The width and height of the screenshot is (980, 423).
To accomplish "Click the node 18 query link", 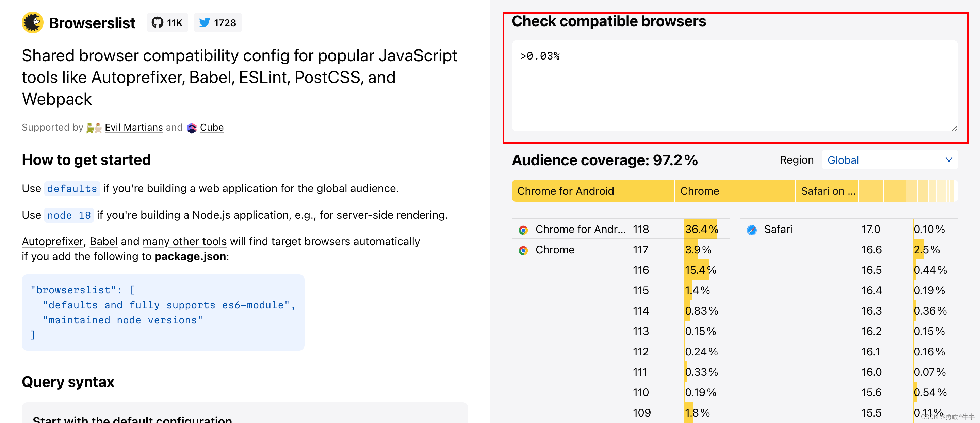I will (69, 215).
